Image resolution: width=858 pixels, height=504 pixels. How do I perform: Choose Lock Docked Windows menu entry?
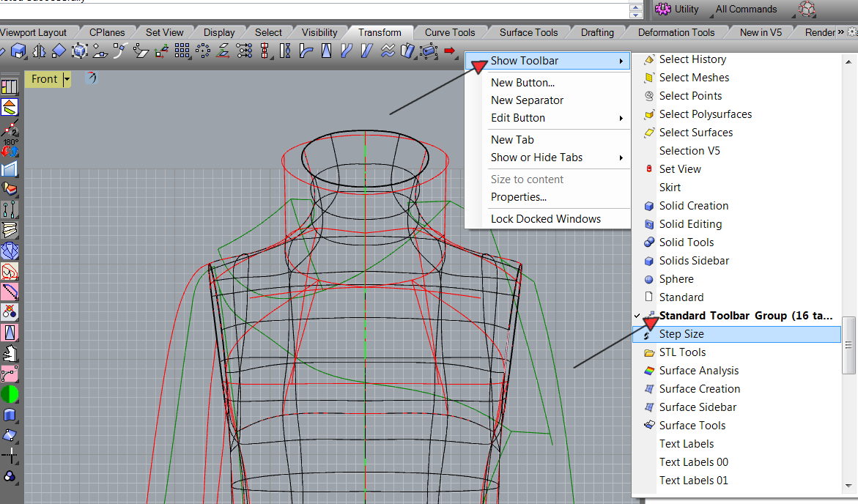pos(546,219)
